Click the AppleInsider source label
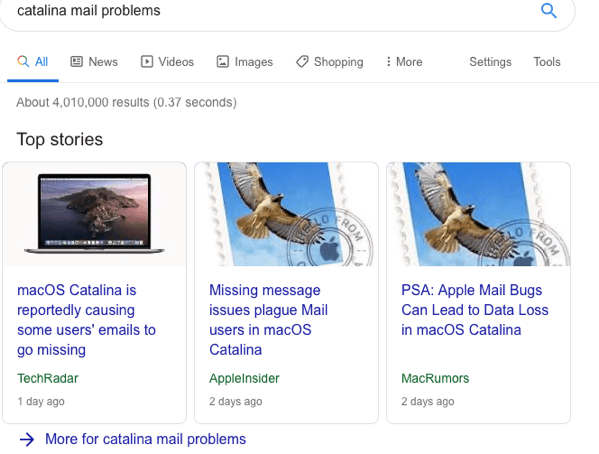This screenshot has height=454, width=599. click(244, 378)
